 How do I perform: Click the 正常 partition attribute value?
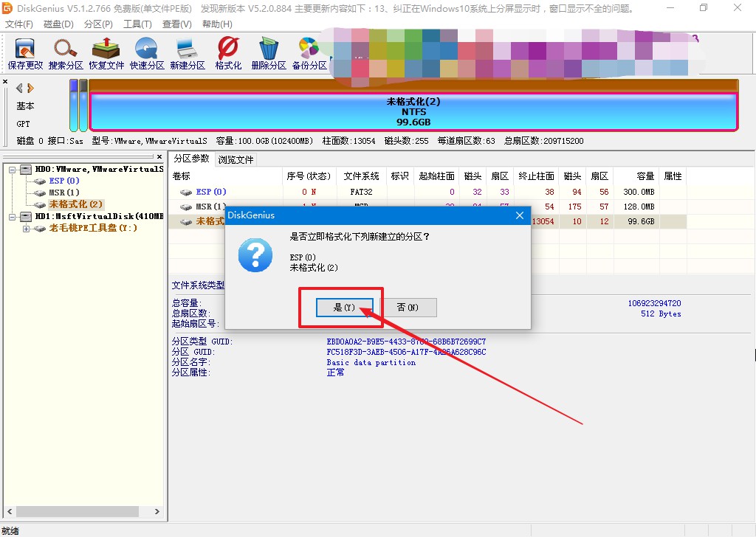336,373
